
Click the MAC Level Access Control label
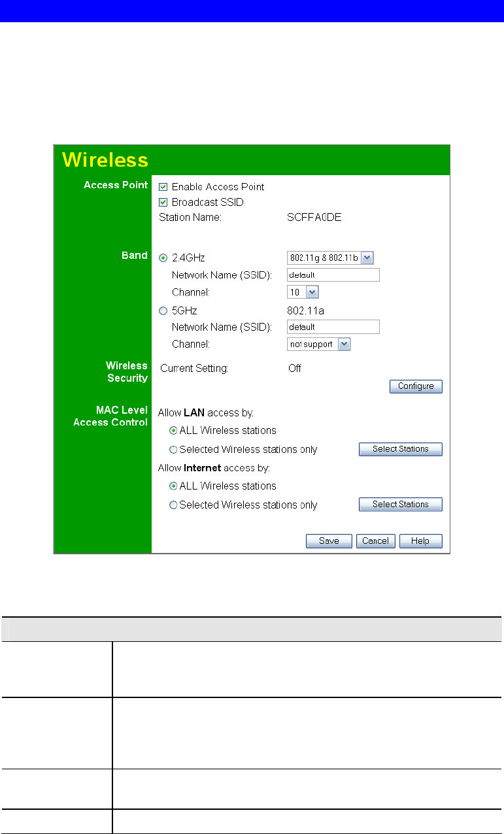pos(110,416)
